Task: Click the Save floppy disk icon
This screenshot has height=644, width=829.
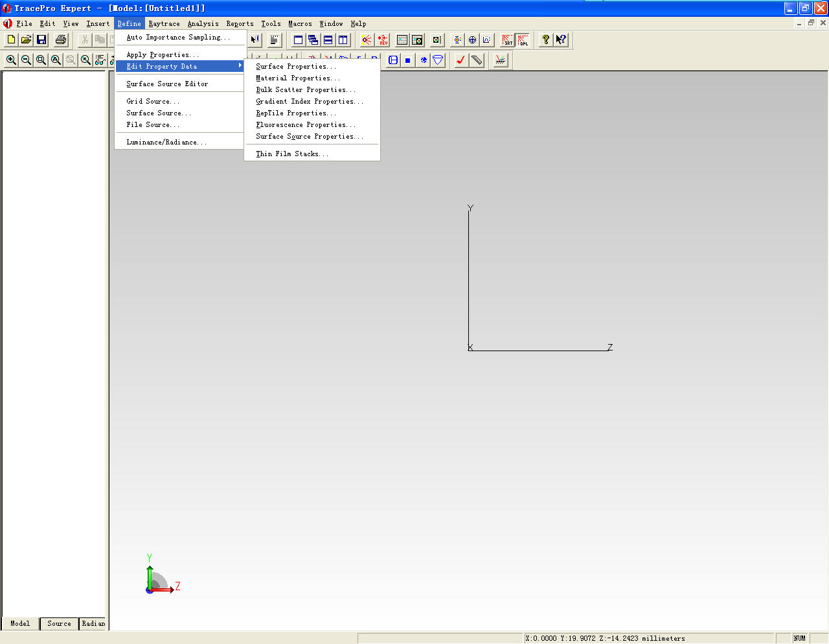Action: point(41,40)
